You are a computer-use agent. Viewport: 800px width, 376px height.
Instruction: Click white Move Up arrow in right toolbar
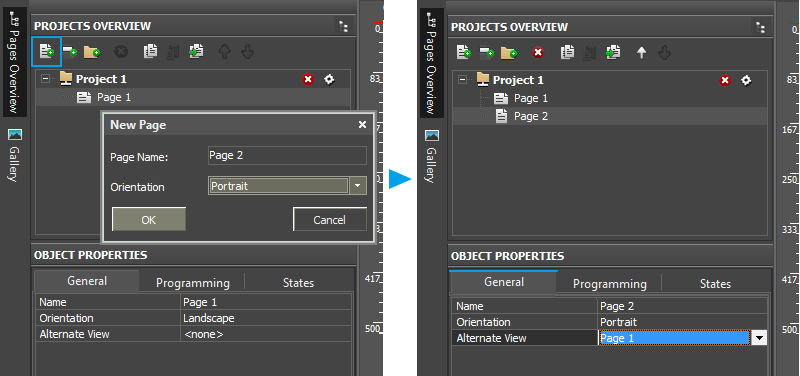(641, 53)
